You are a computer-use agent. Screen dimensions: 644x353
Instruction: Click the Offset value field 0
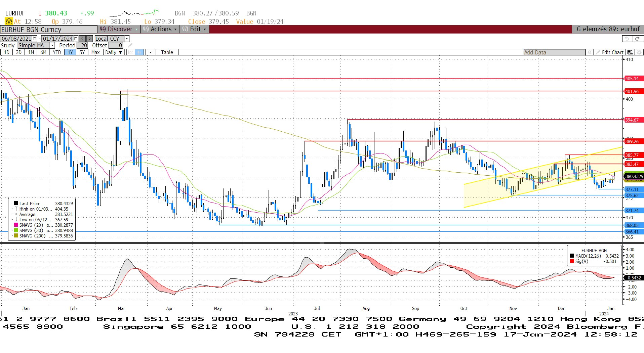(116, 45)
